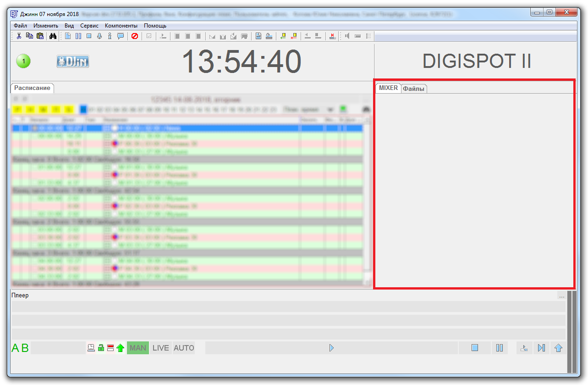The image size is (588, 385).
Task: Click the blue pause-bars toolbar icon
Action: (78, 36)
